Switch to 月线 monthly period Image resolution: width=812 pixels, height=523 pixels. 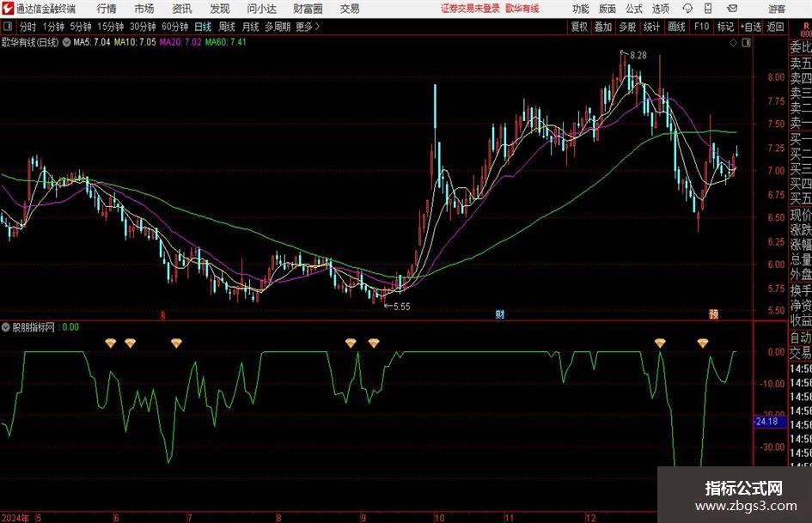pyautogui.click(x=250, y=27)
